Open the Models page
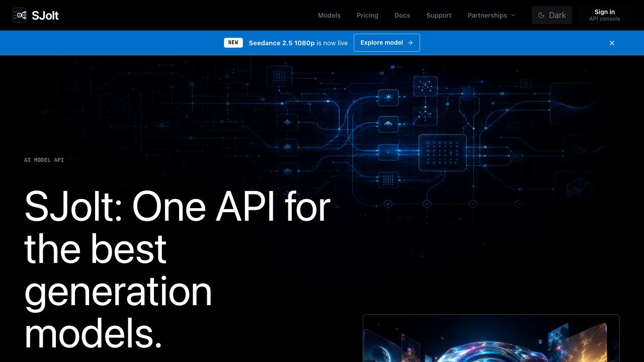 [x=329, y=15]
